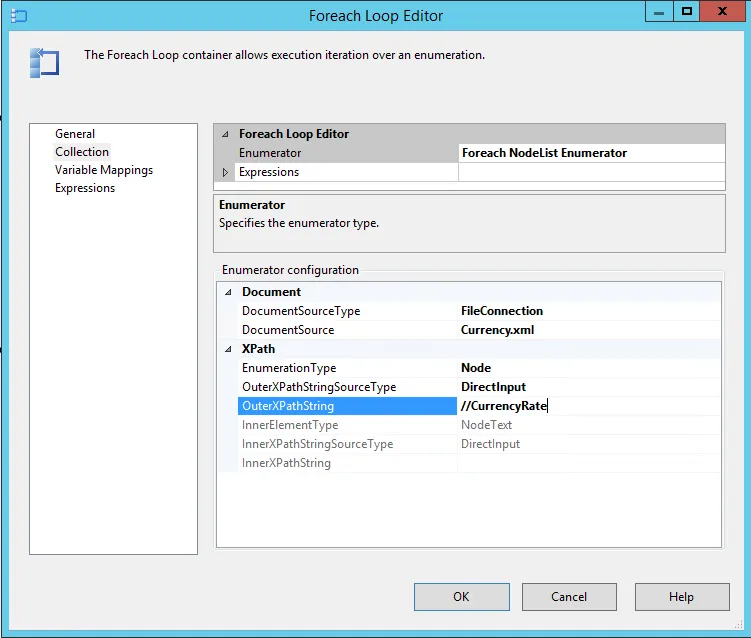Click the Cancel button
Image resolution: width=751 pixels, height=638 pixels.
pyautogui.click(x=569, y=597)
